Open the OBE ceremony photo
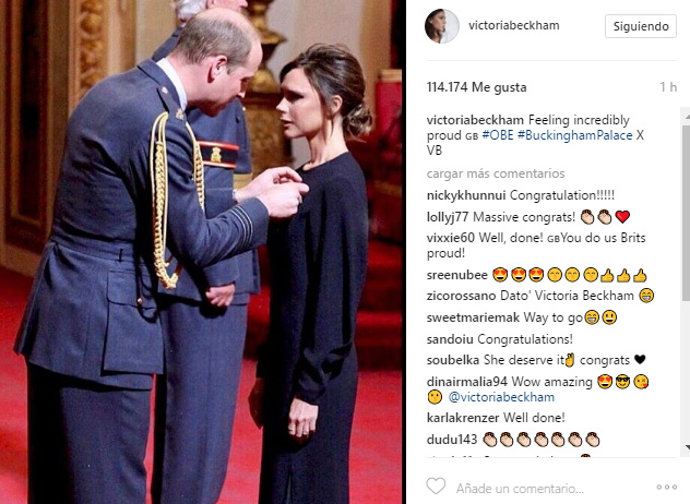 coord(202,252)
